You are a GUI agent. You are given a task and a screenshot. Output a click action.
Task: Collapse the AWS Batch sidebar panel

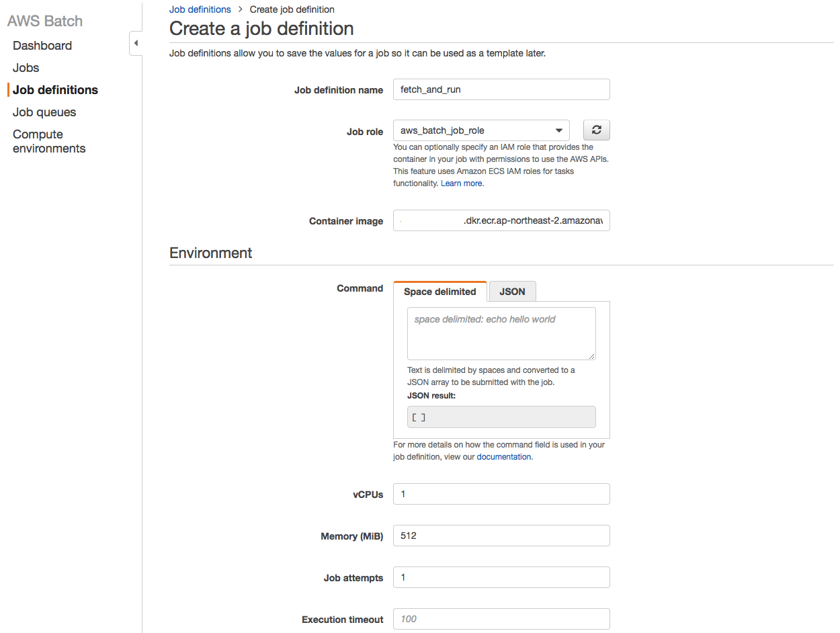[136, 44]
